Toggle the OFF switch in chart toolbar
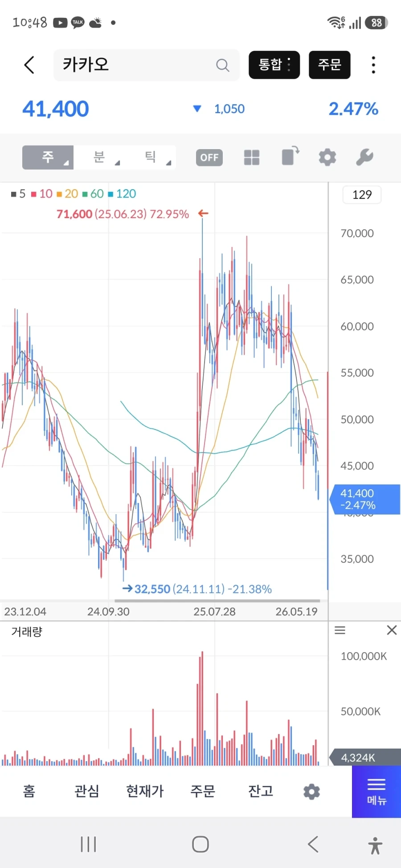The height and width of the screenshot is (868, 401). pos(209,158)
